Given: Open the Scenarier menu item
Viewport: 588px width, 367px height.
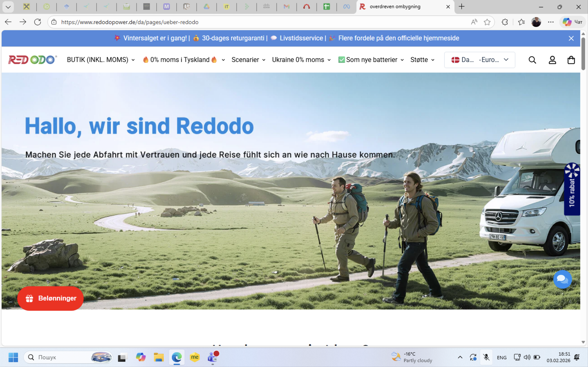Looking at the screenshot, I should click(248, 60).
